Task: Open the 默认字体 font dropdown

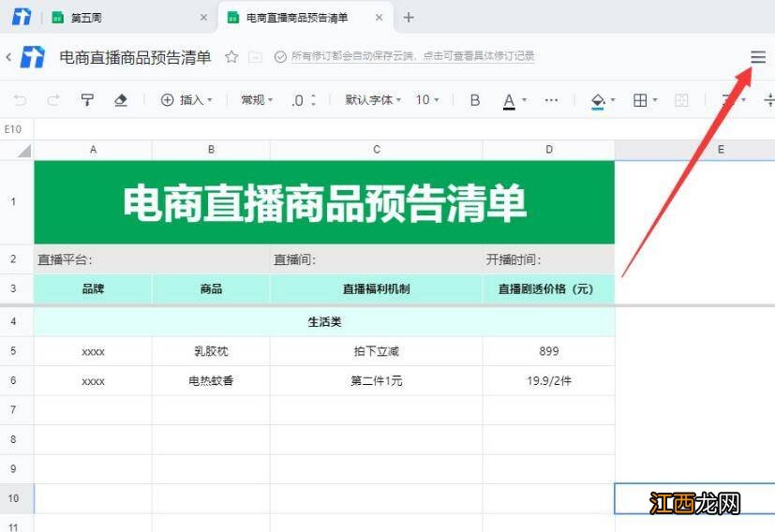Action: coord(373,100)
